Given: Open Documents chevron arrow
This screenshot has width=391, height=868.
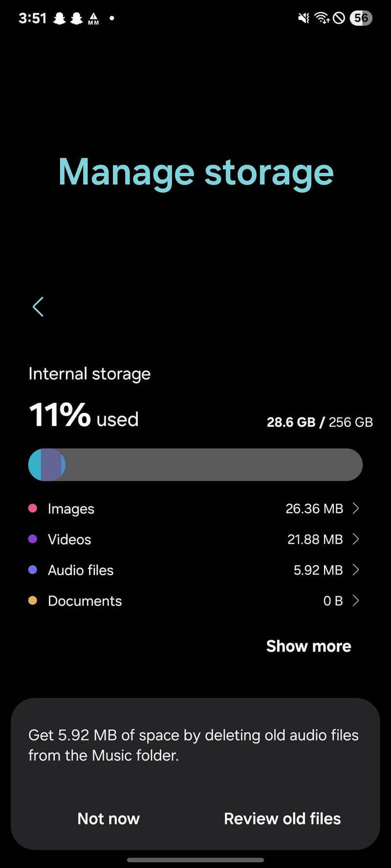Looking at the screenshot, I should [x=356, y=601].
